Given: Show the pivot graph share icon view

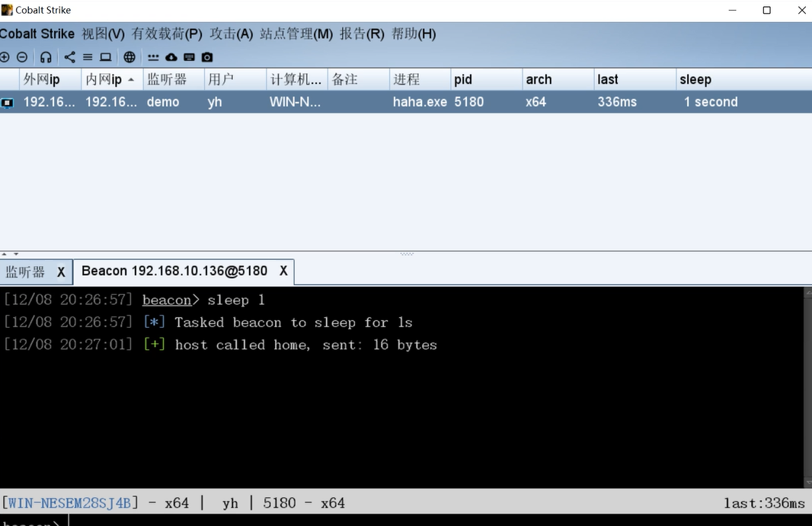Looking at the screenshot, I should pos(69,57).
